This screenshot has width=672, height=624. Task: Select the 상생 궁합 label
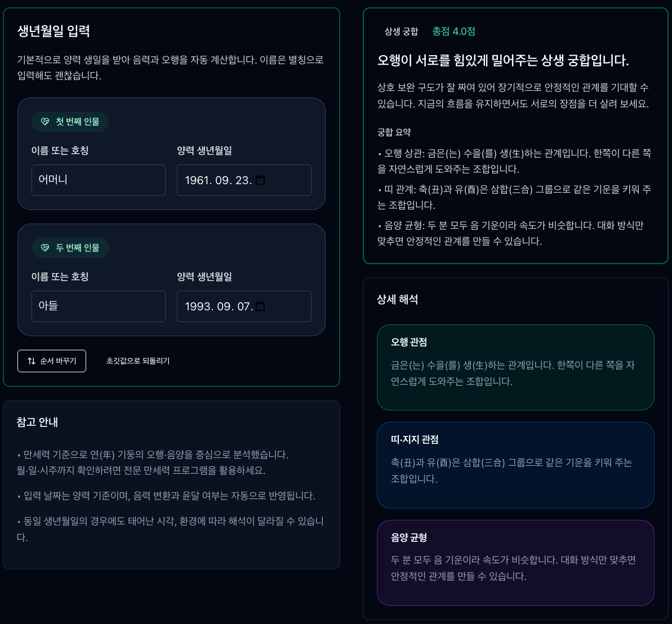point(400,32)
